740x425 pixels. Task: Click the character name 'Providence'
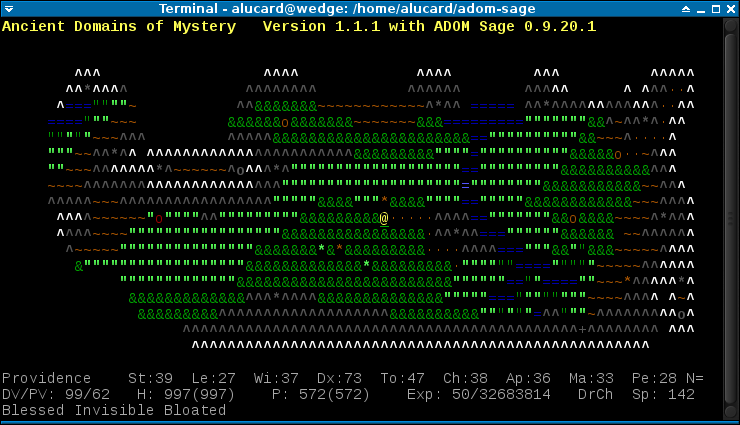point(46,378)
